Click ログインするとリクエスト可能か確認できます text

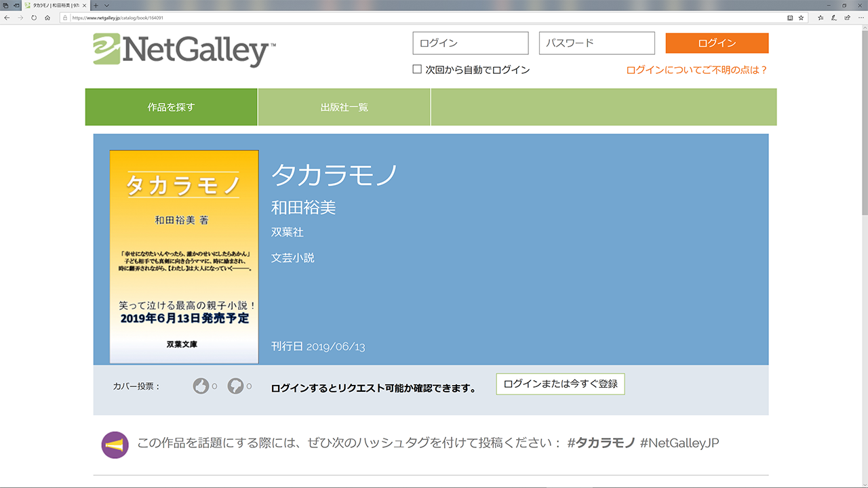click(374, 388)
